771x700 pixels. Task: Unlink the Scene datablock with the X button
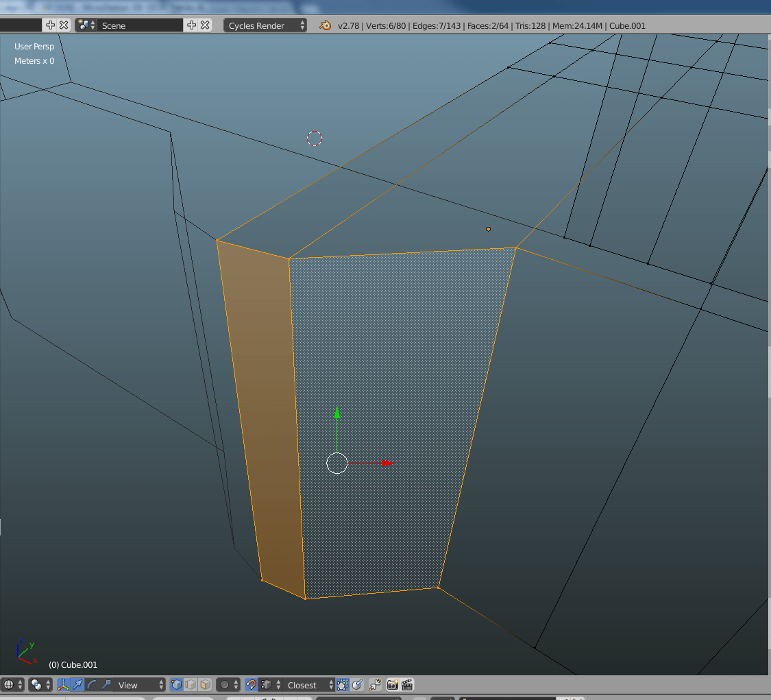[x=205, y=25]
